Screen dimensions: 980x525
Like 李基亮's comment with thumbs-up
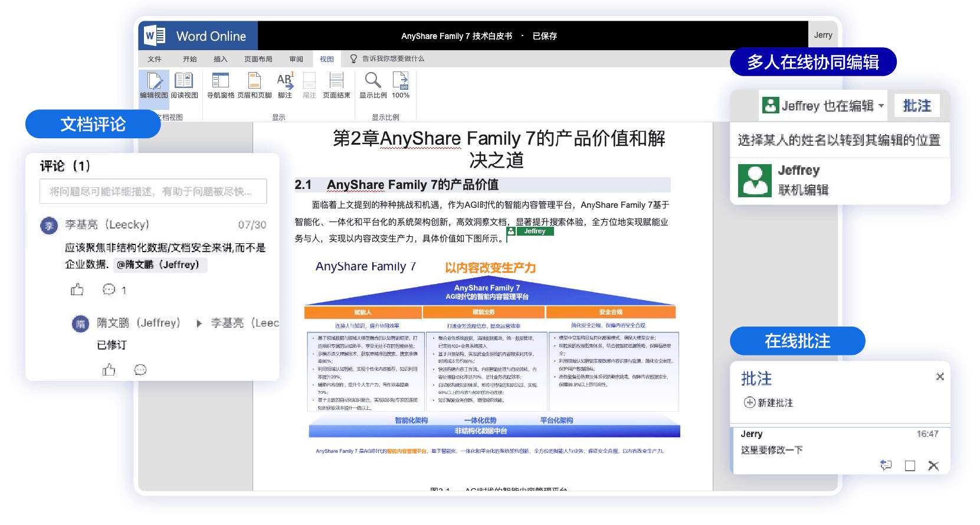77,289
